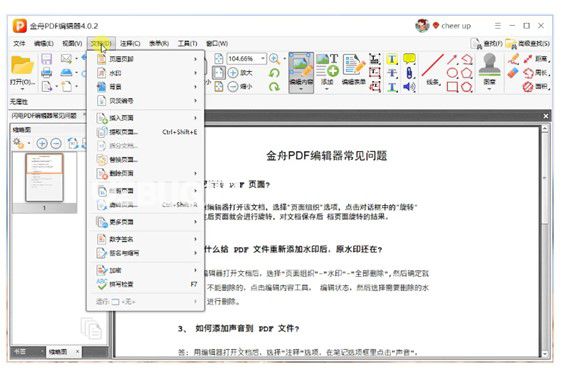The width and height of the screenshot is (564, 368).
Task: Click the Zoom Out (缩小) button
Action: [x=240, y=87]
